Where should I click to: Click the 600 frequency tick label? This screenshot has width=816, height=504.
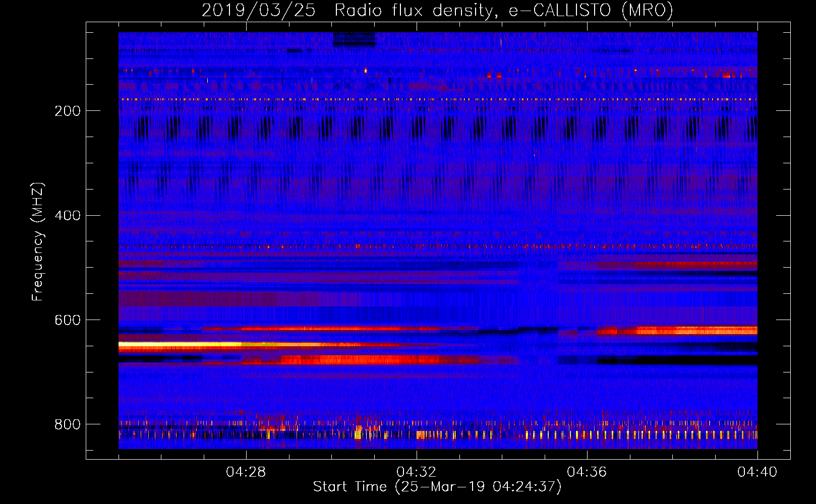click(x=68, y=321)
